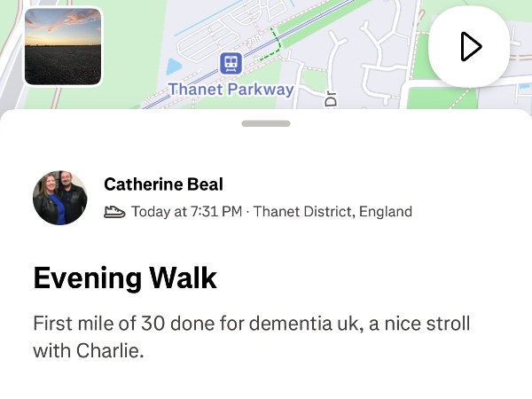This screenshot has width=532, height=399.
Task: Tap the curved white road beside the photo
Action: point(9,53)
